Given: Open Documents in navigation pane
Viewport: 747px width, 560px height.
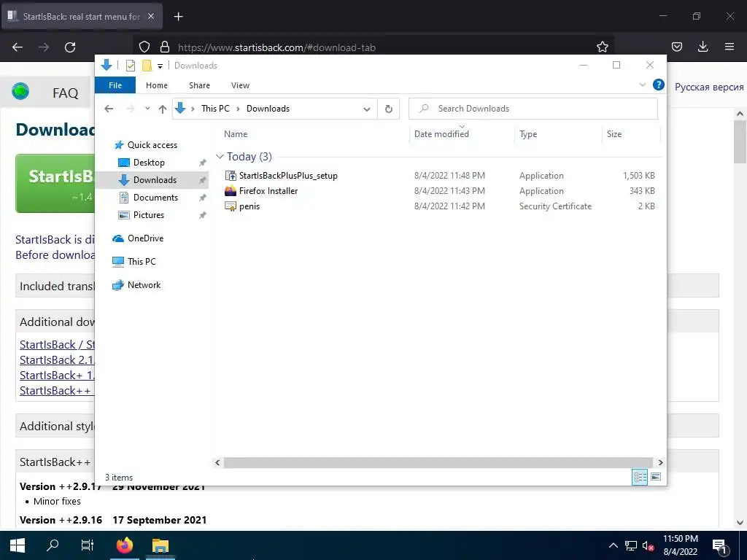Looking at the screenshot, I should click(x=155, y=198).
